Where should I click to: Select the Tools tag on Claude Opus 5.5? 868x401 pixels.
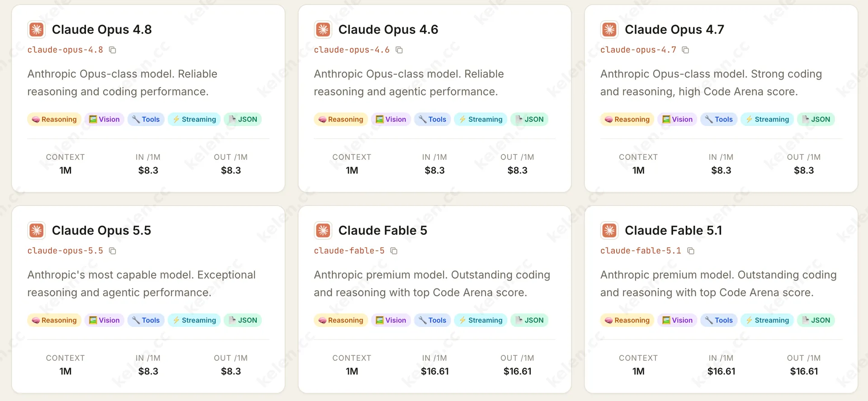(146, 320)
